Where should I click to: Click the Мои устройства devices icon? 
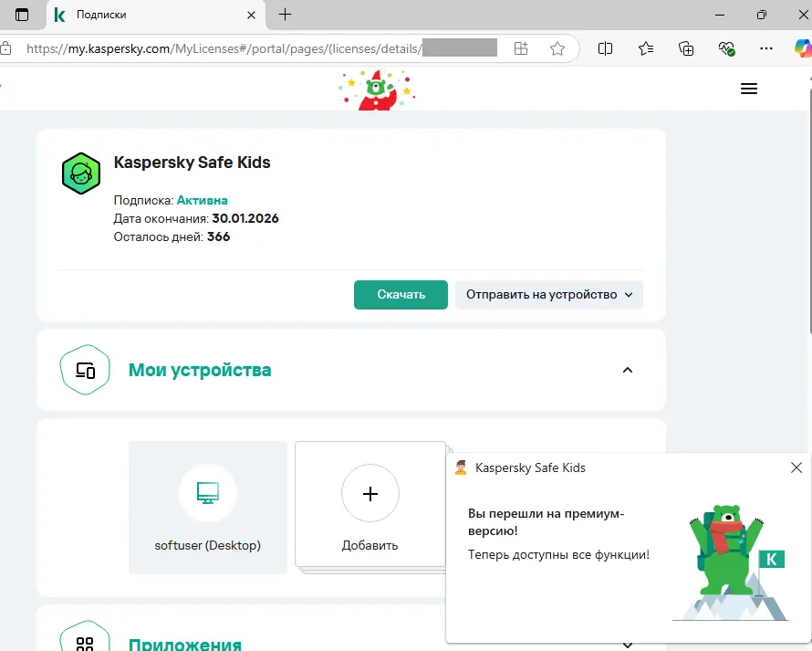[x=85, y=370]
